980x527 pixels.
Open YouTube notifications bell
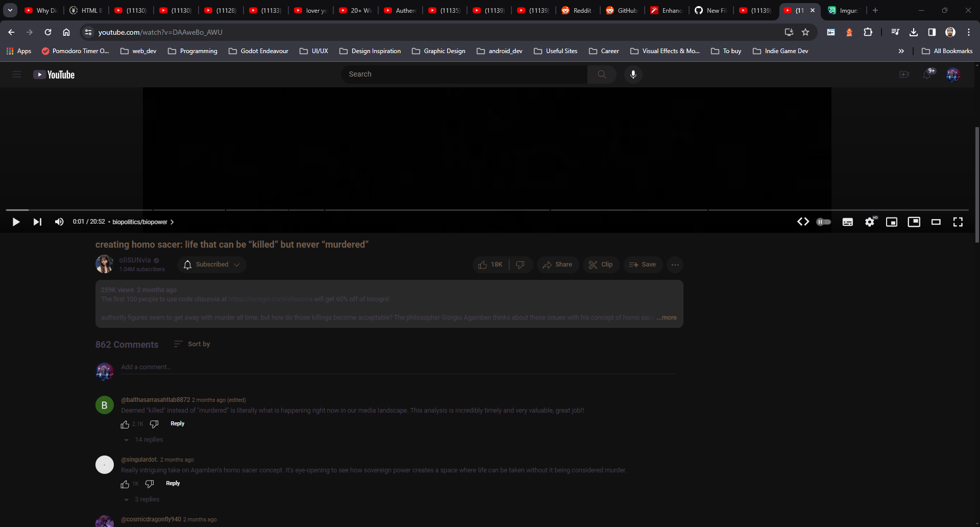pyautogui.click(x=928, y=75)
